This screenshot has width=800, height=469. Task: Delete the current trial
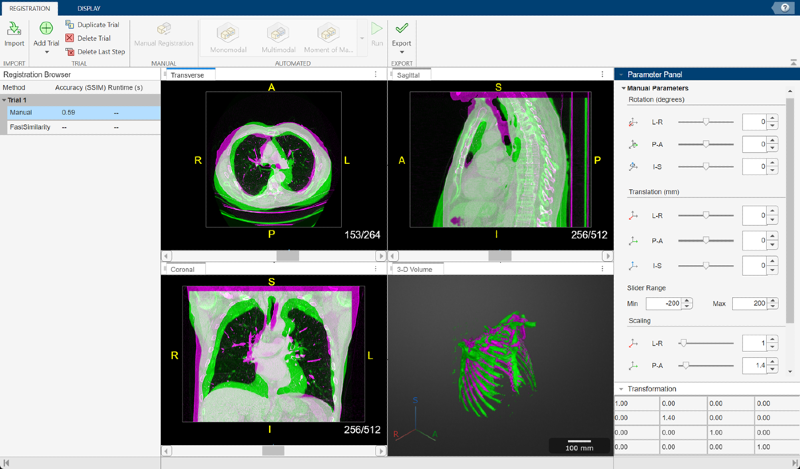pos(70,38)
